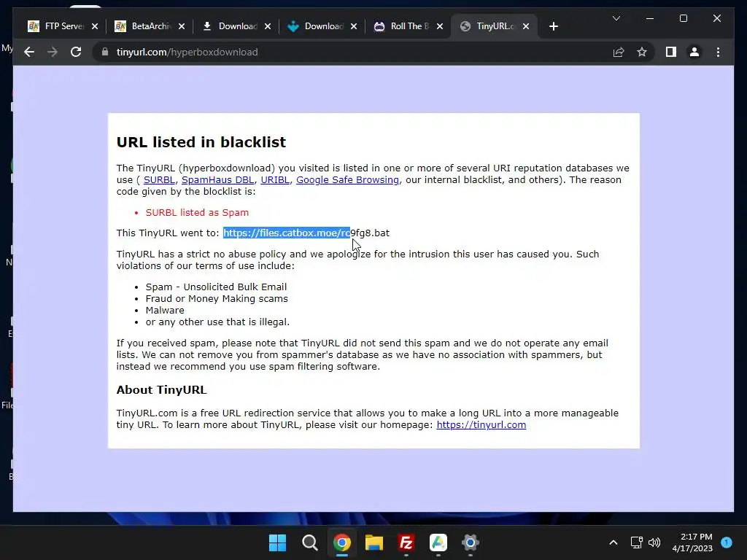Close the FTP Server tab
Image resolution: width=747 pixels, height=560 pixels.
point(95,26)
